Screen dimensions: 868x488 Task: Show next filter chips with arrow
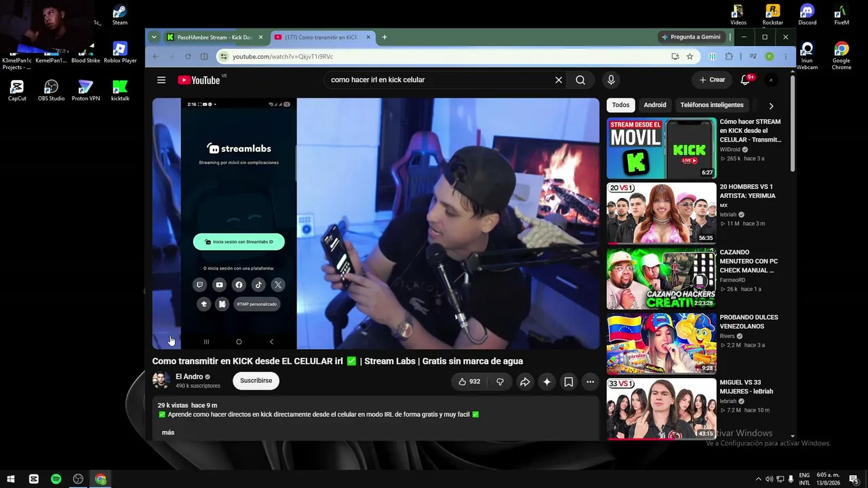click(771, 106)
